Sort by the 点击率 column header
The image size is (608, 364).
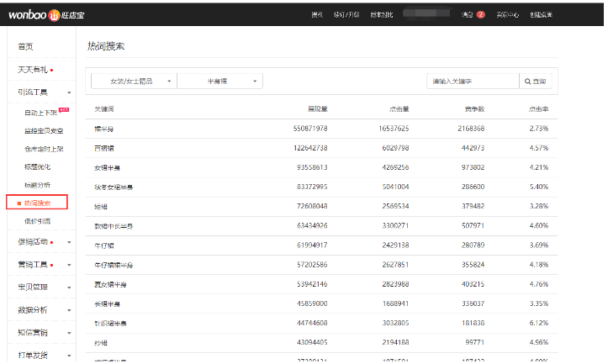click(x=537, y=109)
